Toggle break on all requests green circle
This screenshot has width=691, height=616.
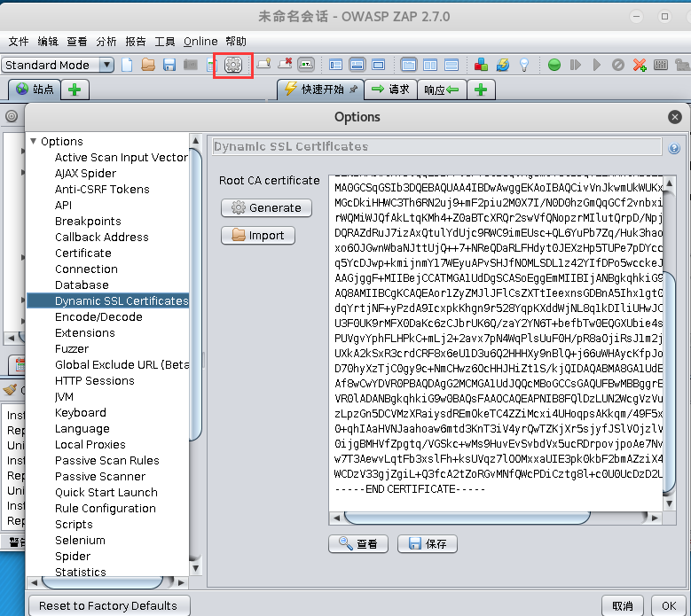coord(554,66)
